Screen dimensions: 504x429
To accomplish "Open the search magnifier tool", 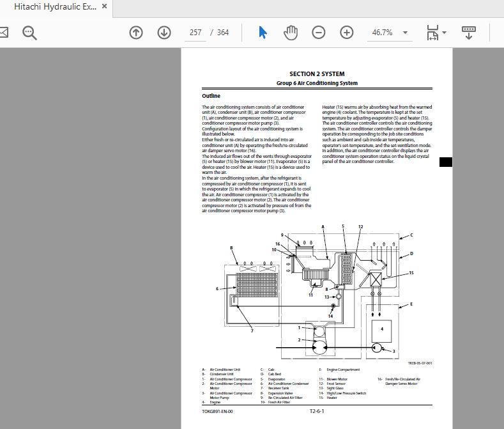I will [x=29, y=33].
